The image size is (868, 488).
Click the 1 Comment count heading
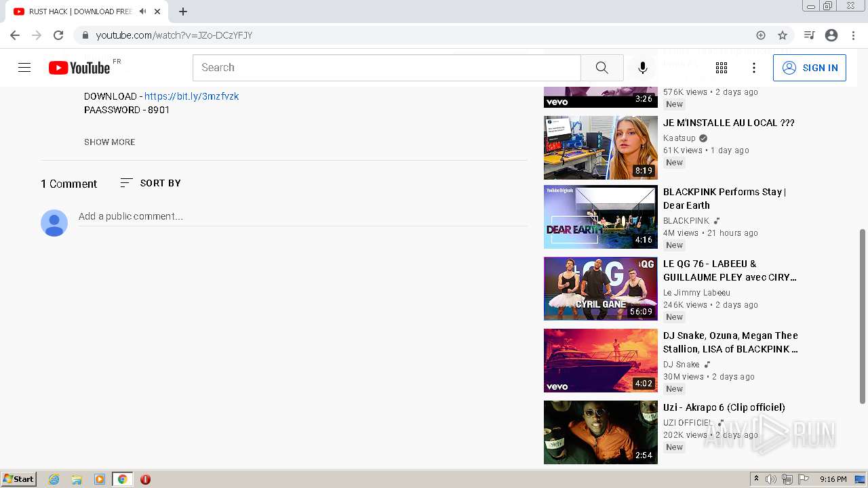pyautogui.click(x=68, y=184)
